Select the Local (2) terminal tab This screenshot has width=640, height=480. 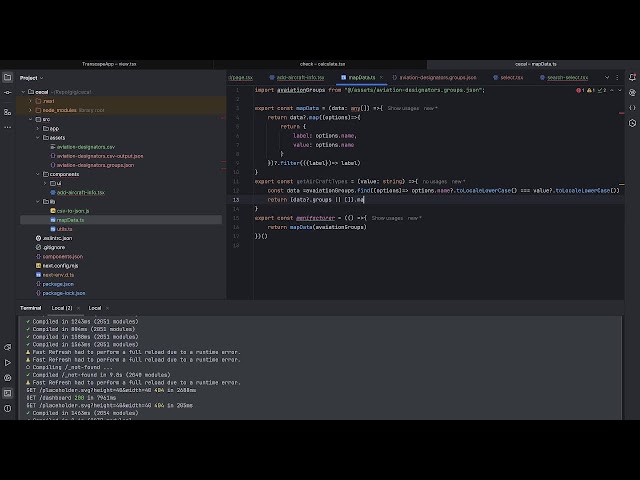coord(62,308)
